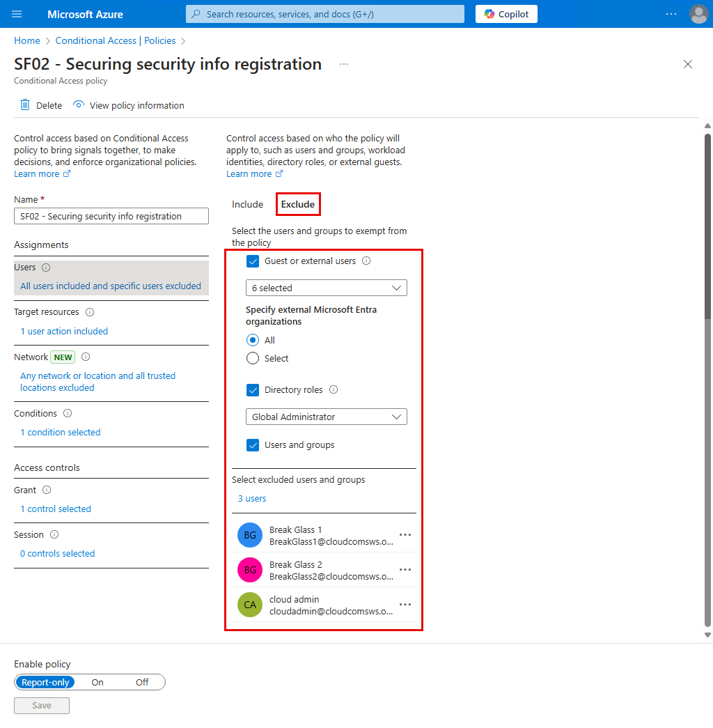The width and height of the screenshot is (713, 728).
Task: Switch to the Include tab
Action: pyautogui.click(x=247, y=204)
